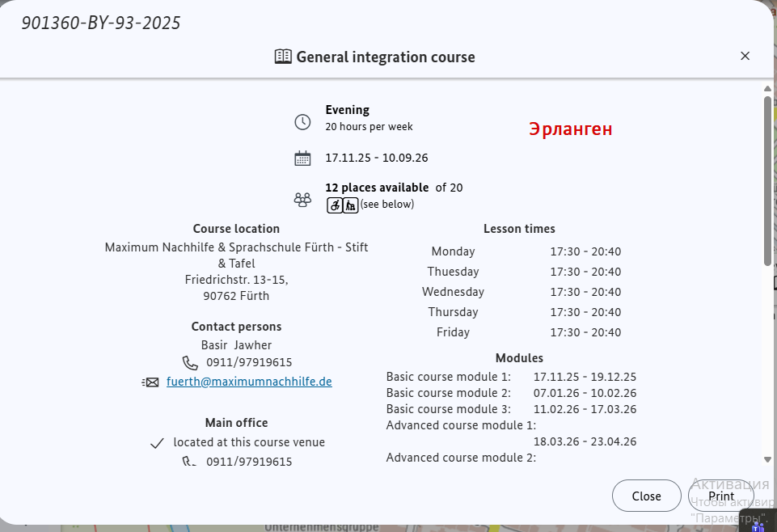
Task: Click the red Эрланген label
Action: pyautogui.click(x=570, y=129)
